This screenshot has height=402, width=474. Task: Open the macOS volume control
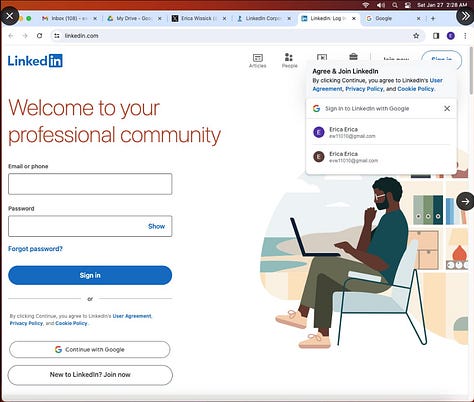click(x=381, y=5)
